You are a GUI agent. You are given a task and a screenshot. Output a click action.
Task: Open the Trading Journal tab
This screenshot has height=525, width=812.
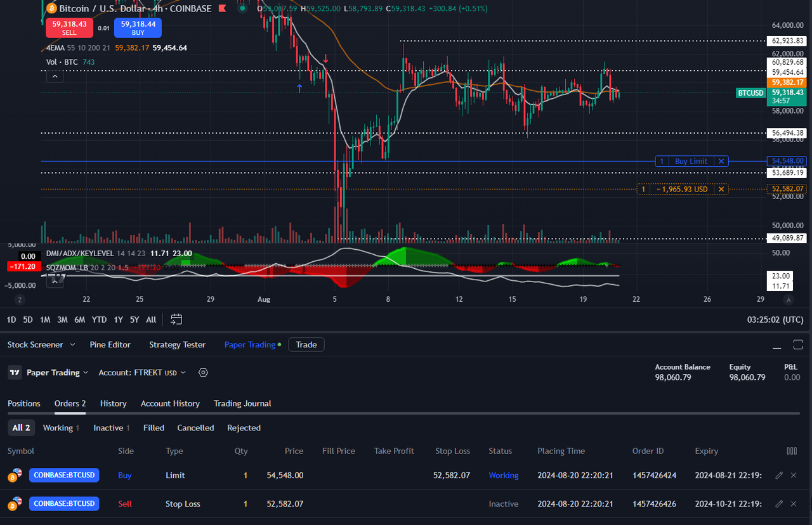pos(242,403)
